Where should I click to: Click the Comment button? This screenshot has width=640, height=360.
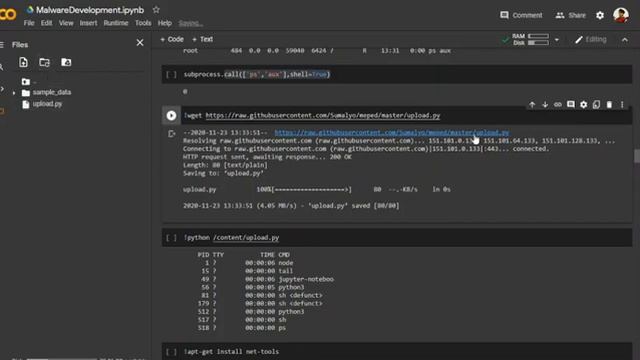(x=521, y=15)
